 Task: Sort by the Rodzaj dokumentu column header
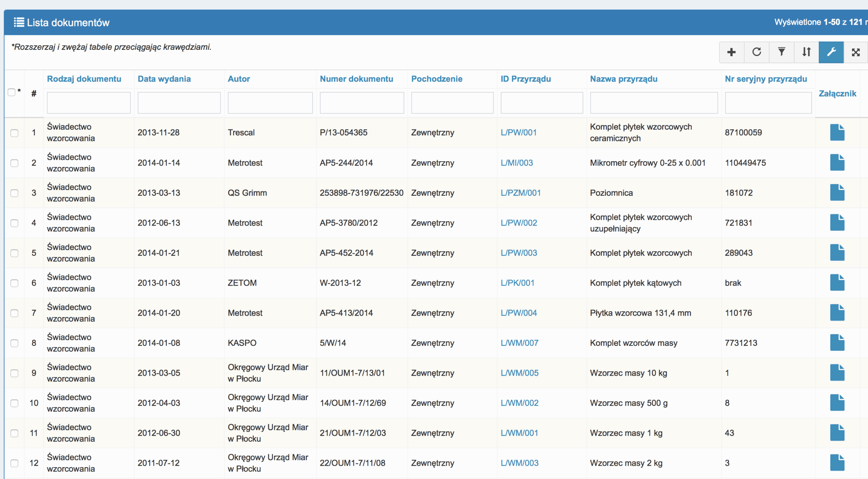pyautogui.click(x=84, y=79)
